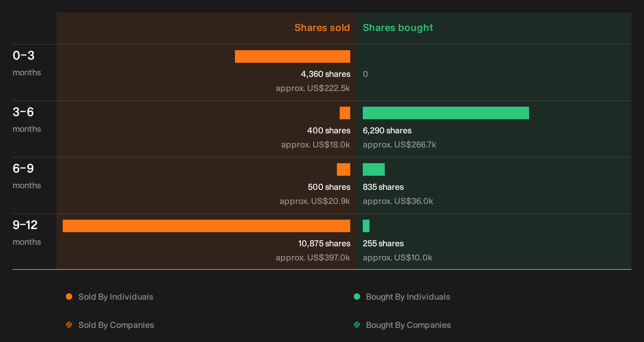Click the orange Sold By Individuals legend dot
This screenshot has width=644, height=342.
[x=69, y=297]
